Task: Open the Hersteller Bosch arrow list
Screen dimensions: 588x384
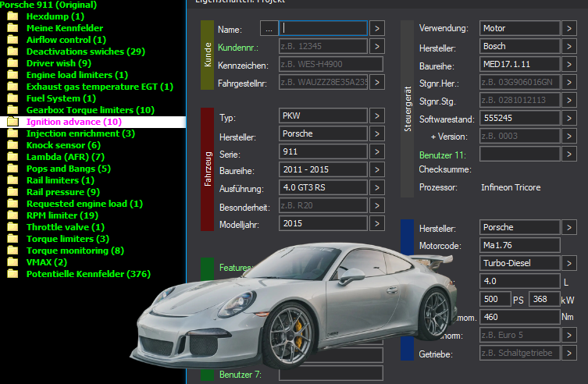Action: [569, 47]
